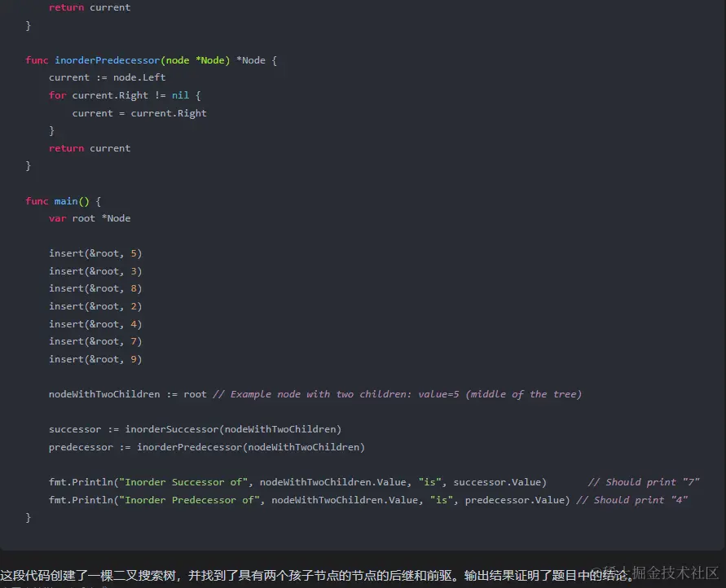Click the comment 'Should print "7"'
Screen dimensions: 726x588
(644, 482)
